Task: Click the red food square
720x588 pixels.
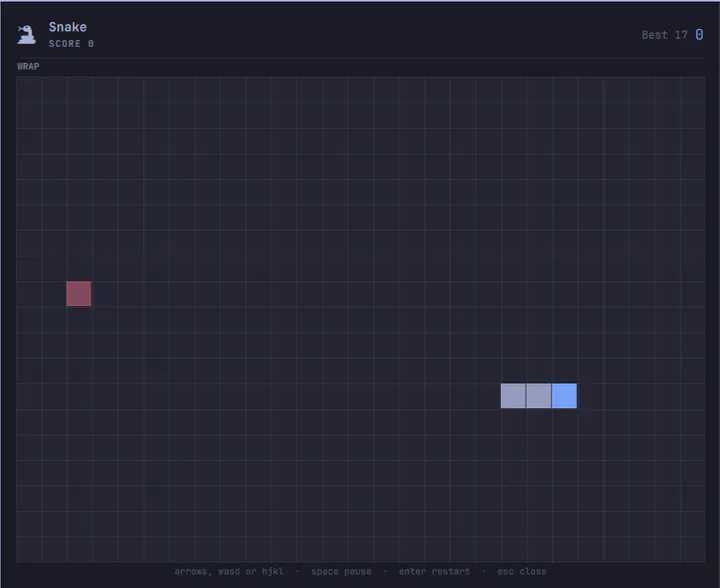Action: 79,293
